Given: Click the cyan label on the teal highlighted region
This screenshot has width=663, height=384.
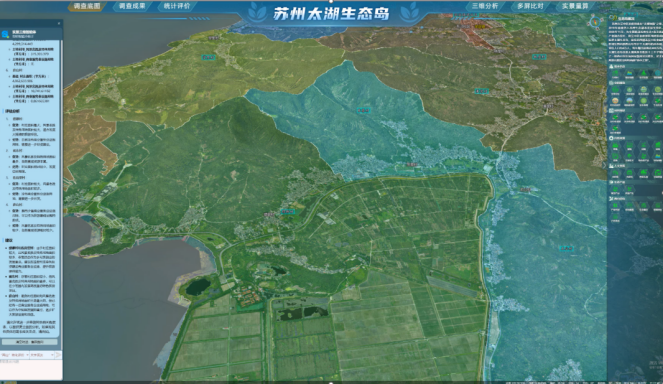Looking at the screenshot, I should 363,111.
